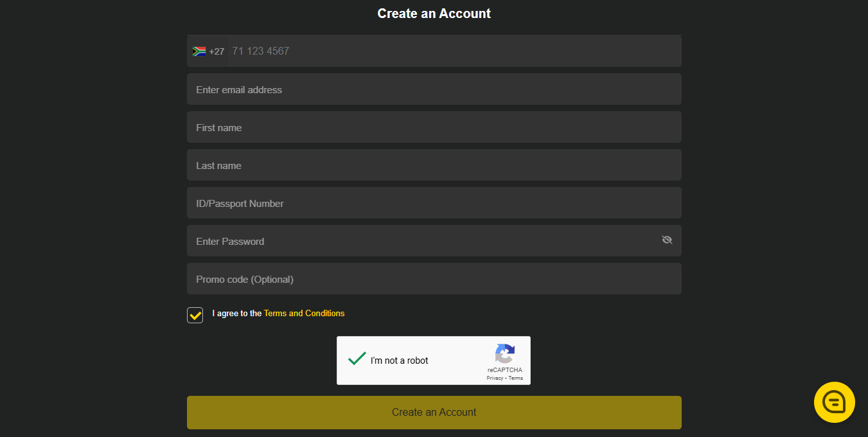Click the South African flag icon

tap(199, 51)
